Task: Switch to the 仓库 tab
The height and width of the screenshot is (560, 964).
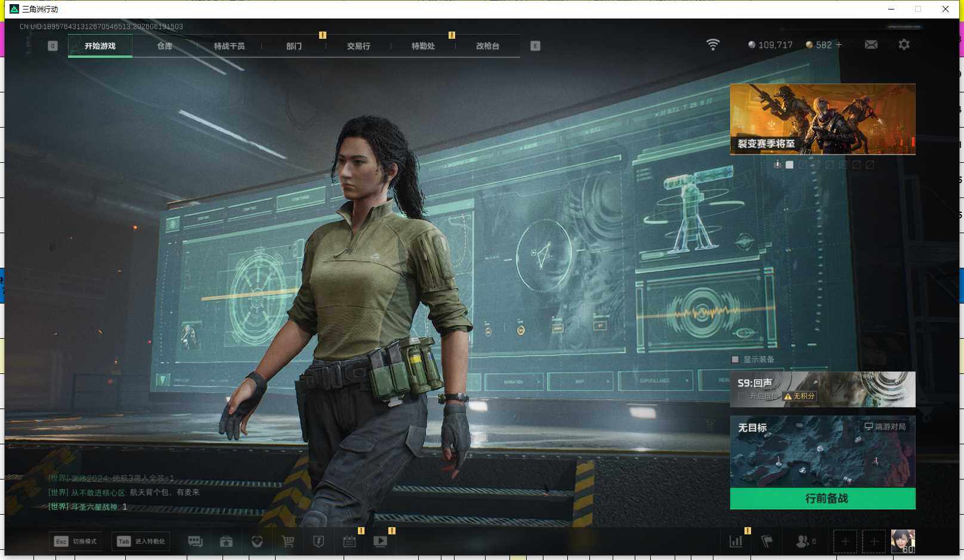Action: (165, 46)
